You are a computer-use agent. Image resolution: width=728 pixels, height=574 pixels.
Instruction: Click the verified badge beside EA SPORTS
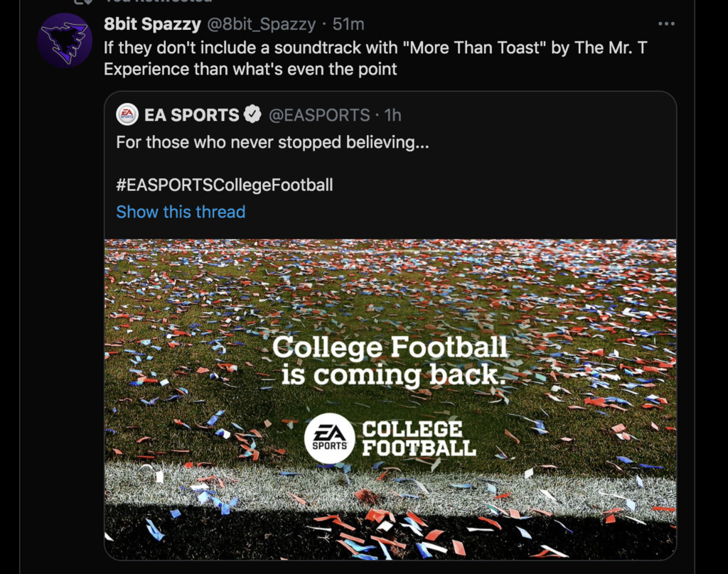(252, 114)
